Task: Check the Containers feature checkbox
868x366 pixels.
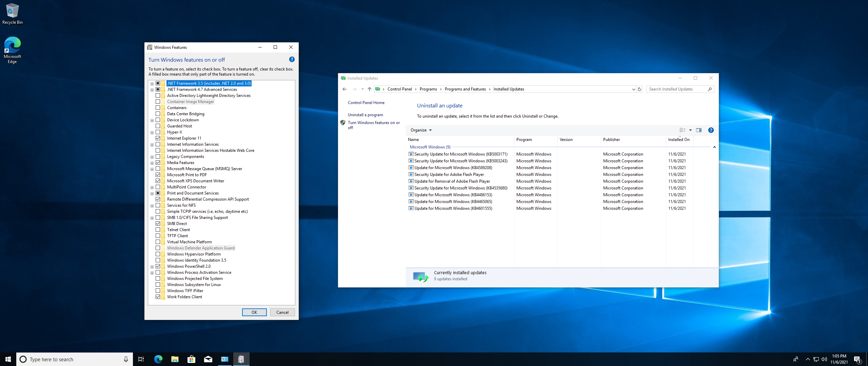Action: pyautogui.click(x=158, y=108)
